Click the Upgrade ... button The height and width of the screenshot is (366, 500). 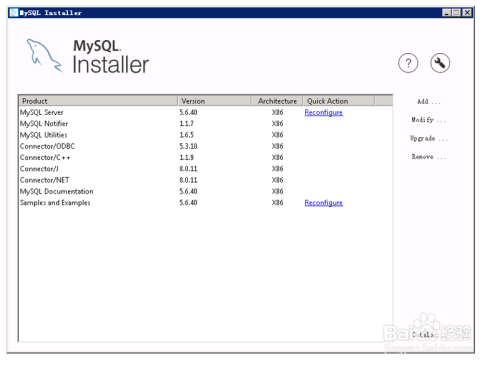428,138
